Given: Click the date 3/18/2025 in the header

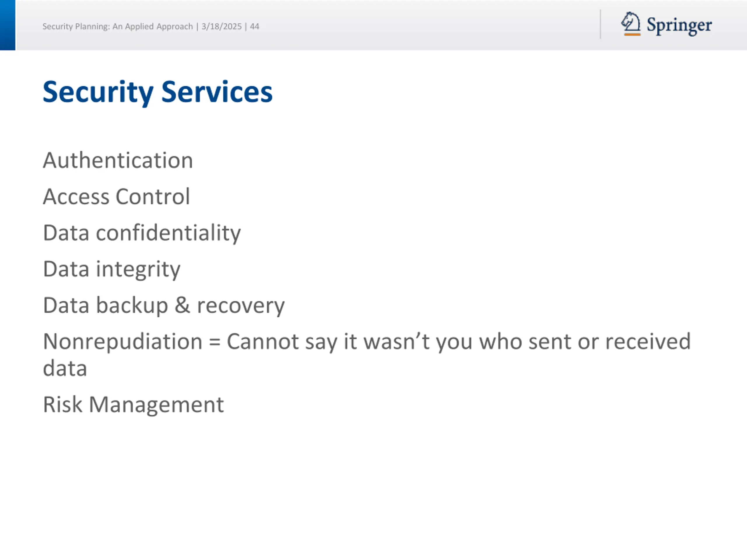Looking at the screenshot, I should pyautogui.click(x=221, y=26).
